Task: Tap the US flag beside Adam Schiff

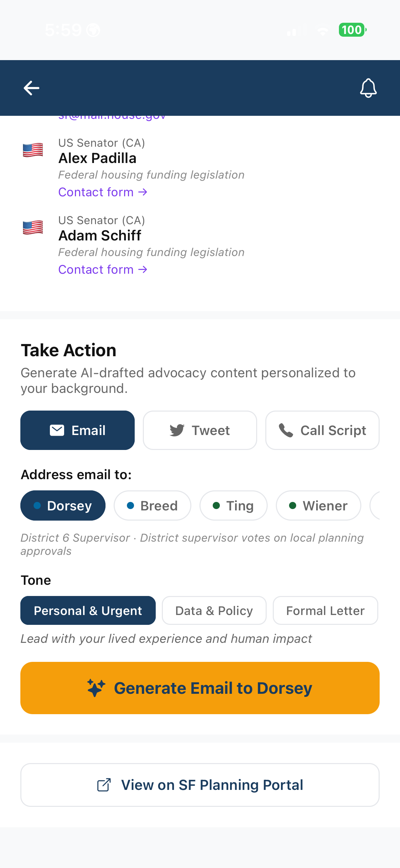Action: click(33, 228)
